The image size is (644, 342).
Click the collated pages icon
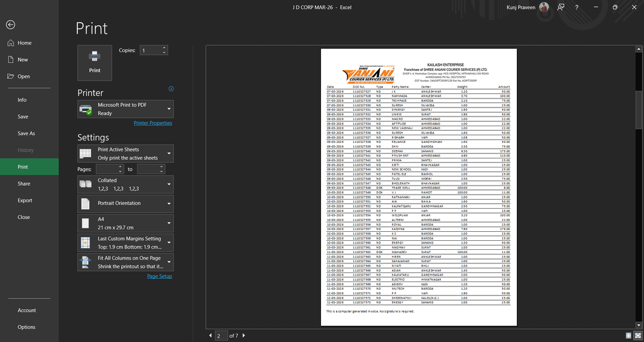click(x=86, y=184)
